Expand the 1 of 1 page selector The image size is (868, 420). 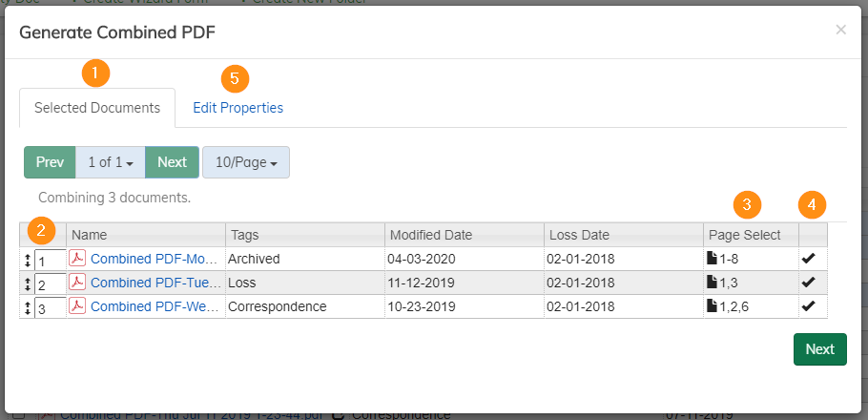[110, 162]
